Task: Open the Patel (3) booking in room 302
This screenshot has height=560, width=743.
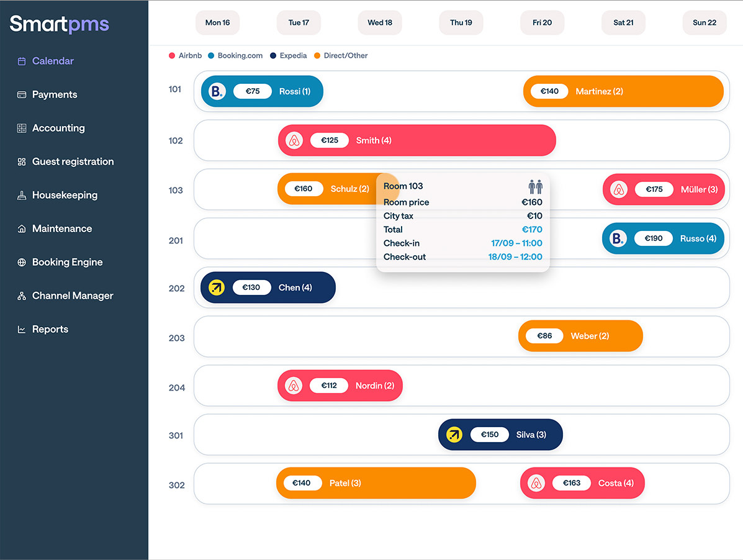Action: pos(376,483)
